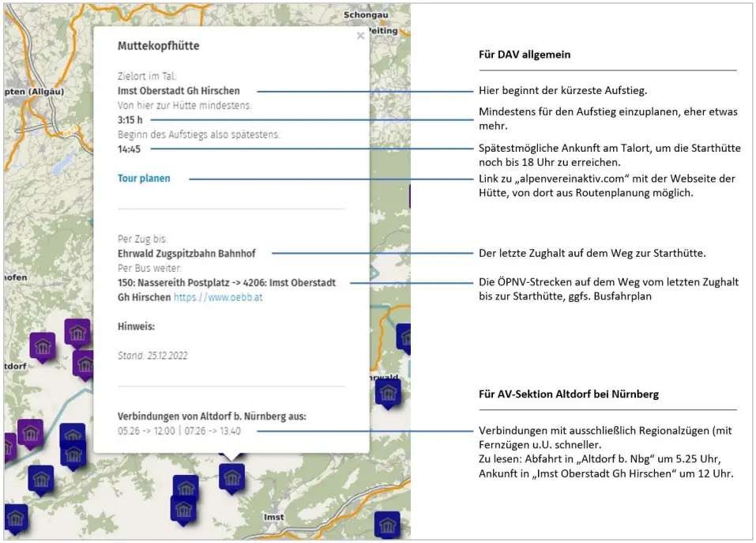This screenshot has height=543, width=756.
Task: Open the 'Tour planen' link
Action: coord(144,179)
